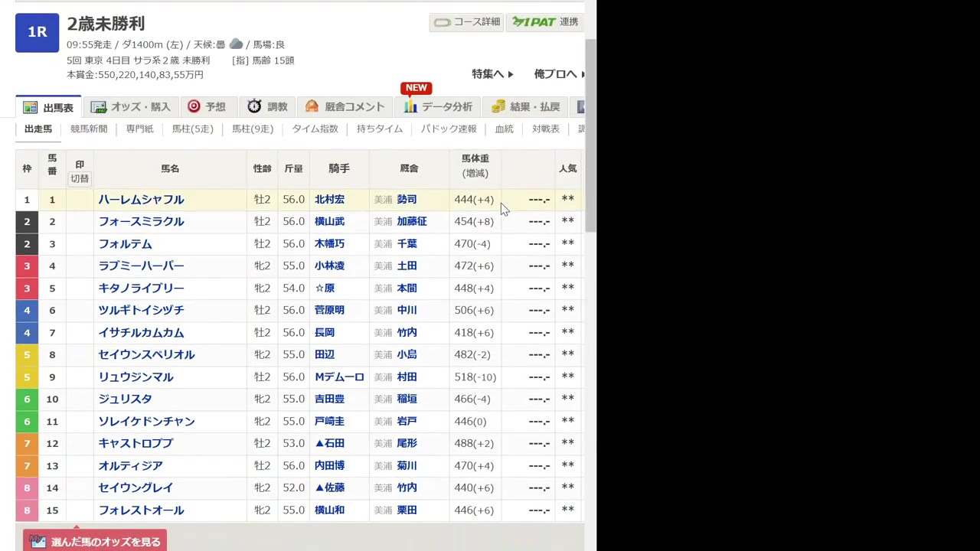Open horse フォースミラクル link
980x551 pixels.
click(x=141, y=221)
